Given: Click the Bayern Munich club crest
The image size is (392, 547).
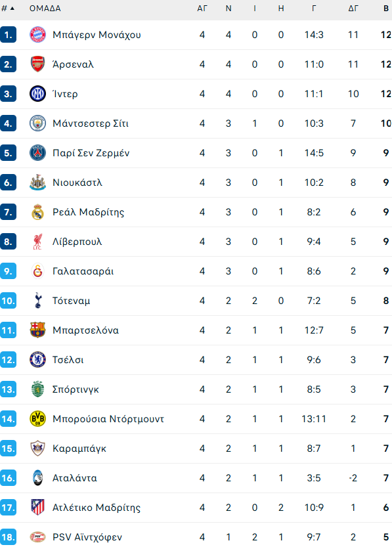Looking at the screenshot, I should pyautogui.click(x=37, y=35).
